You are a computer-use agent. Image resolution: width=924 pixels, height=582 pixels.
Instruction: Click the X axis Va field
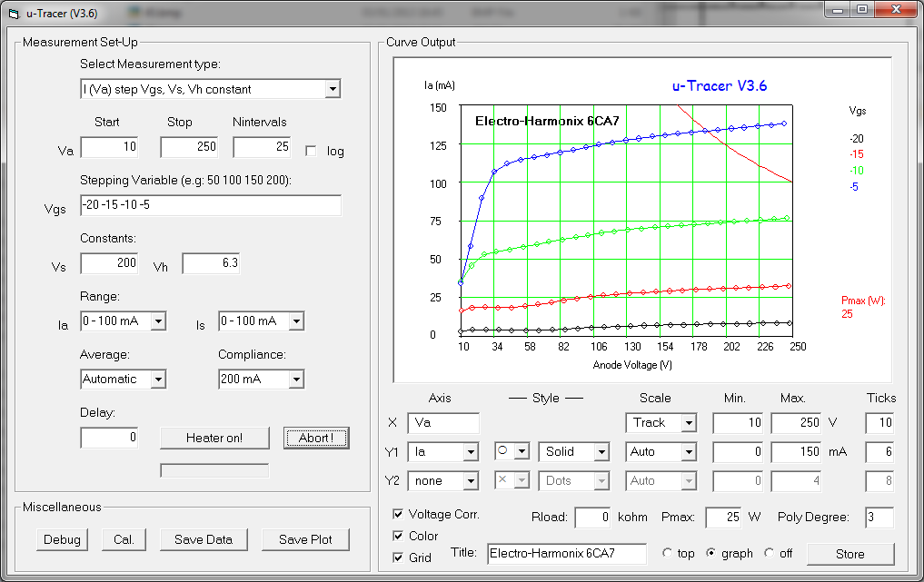[x=443, y=423]
